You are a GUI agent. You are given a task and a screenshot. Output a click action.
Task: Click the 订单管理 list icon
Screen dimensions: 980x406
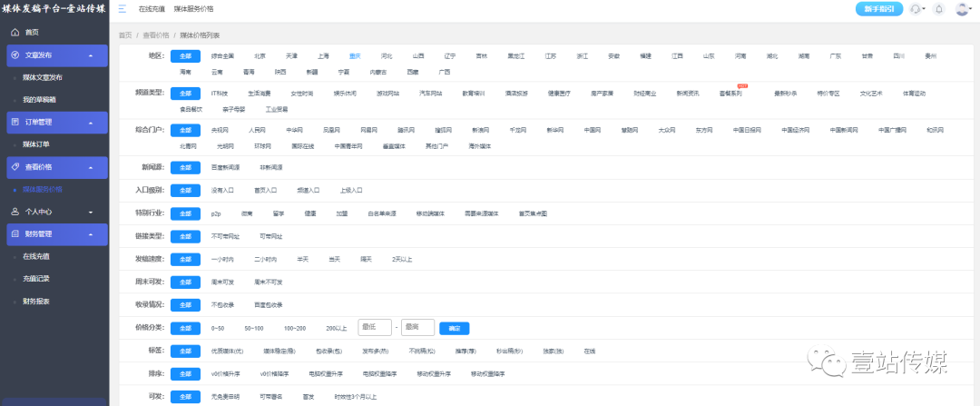[x=15, y=122]
